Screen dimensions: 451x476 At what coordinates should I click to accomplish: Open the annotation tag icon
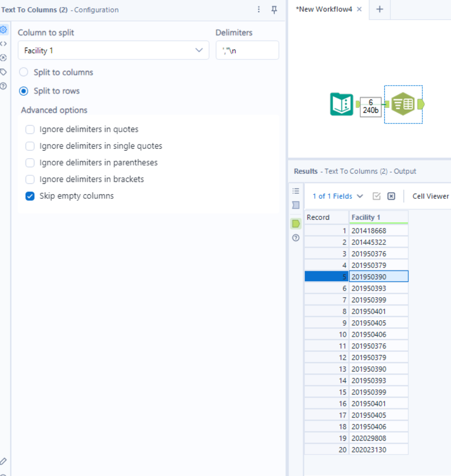pyautogui.click(x=4, y=72)
